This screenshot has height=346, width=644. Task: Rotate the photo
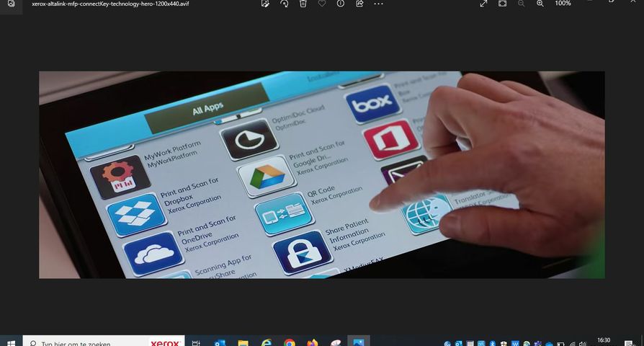[x=285, y=4]
